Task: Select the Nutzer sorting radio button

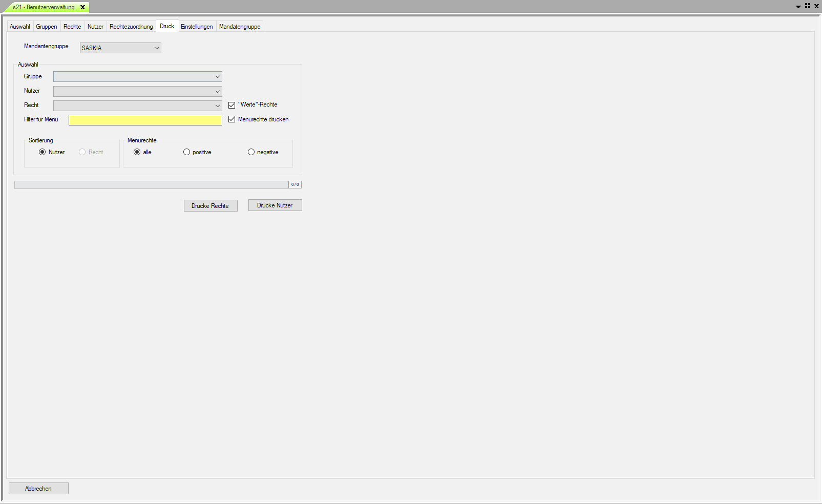Action: tap(43, 152)
